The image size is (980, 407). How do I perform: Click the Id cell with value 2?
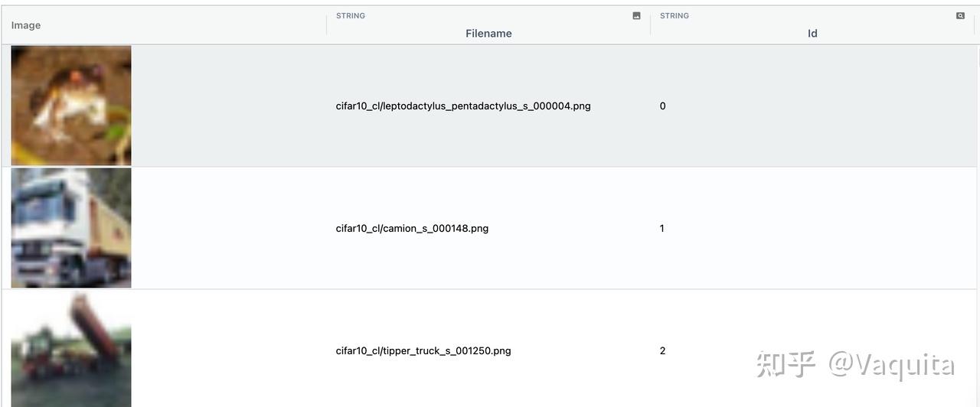pyautogui.click(x=663, y=351)
